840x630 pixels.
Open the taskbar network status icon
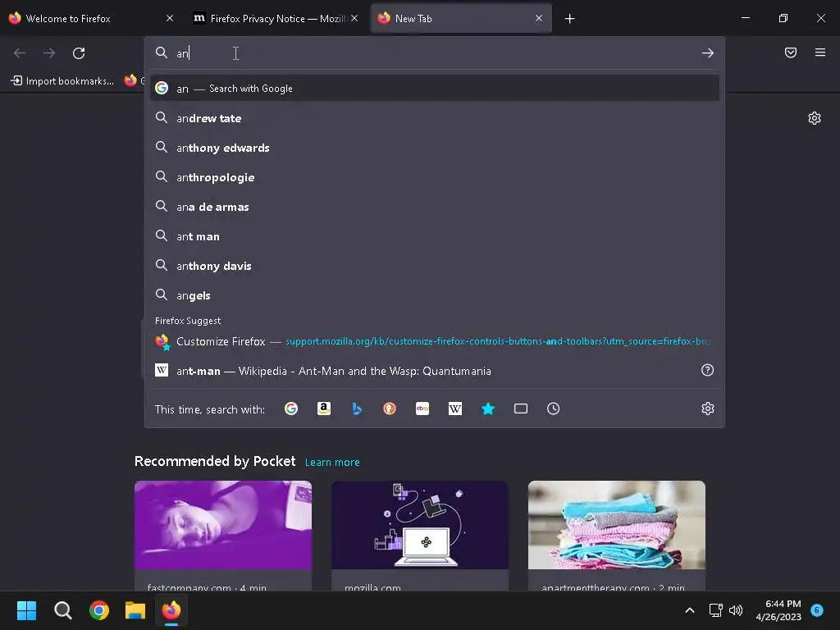pyautogui.click(x=715, y=610)
